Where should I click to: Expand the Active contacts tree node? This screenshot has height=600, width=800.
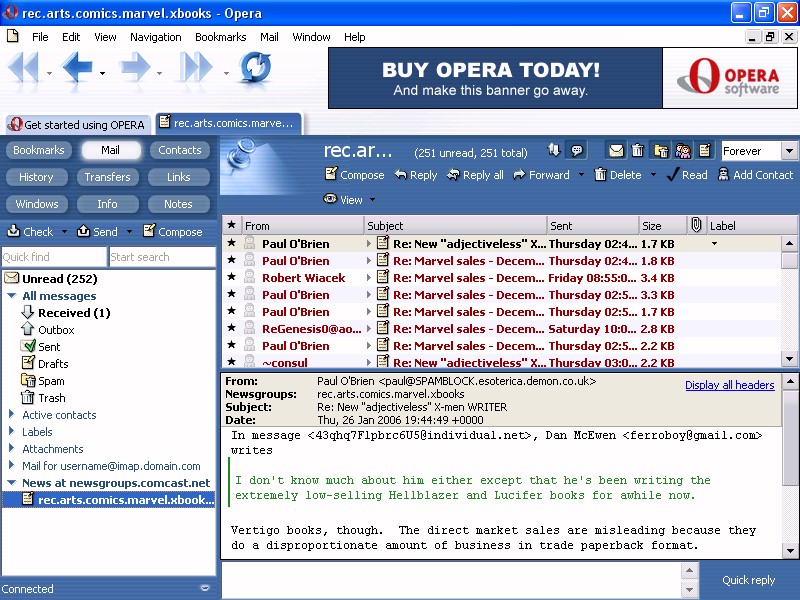click(11, 414)
